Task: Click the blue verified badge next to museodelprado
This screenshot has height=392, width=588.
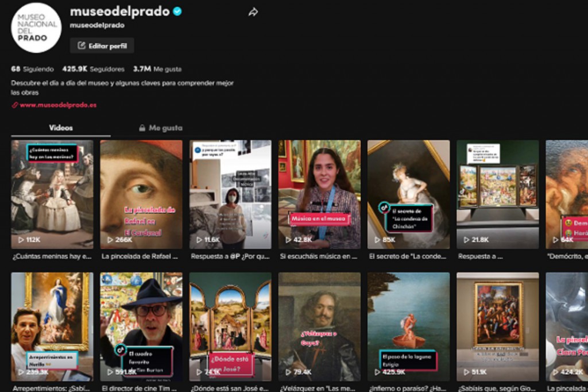Action: (x=177, y=11)
